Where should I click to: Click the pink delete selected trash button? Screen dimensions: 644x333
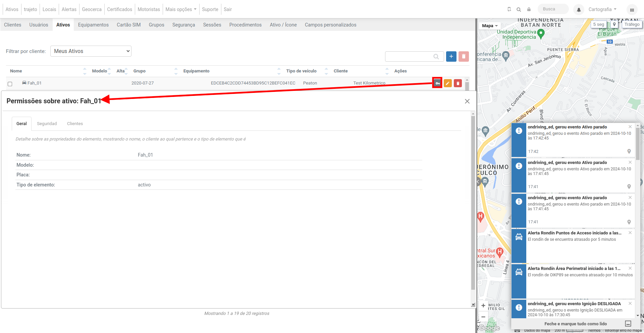click(464, 56)
